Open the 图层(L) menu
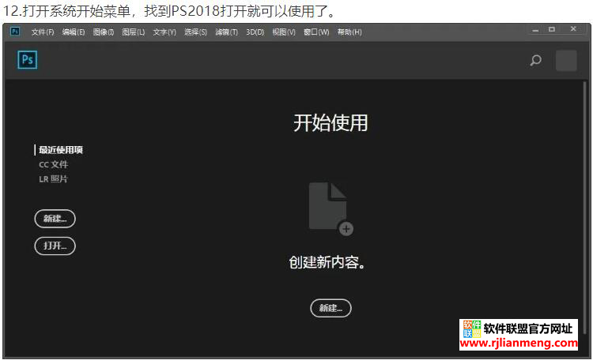593x364 pixels. point(134,32)
